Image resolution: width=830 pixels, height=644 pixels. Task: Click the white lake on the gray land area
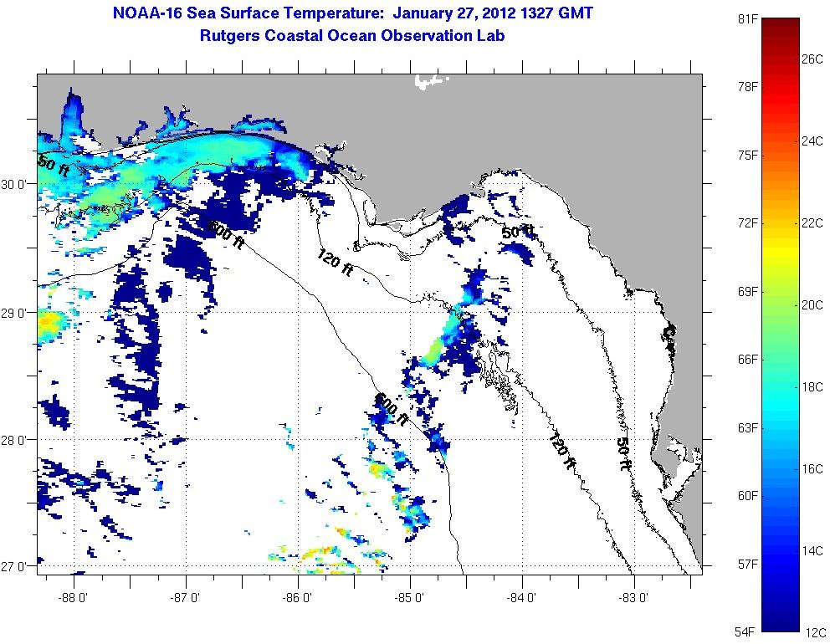pos(430,82)
